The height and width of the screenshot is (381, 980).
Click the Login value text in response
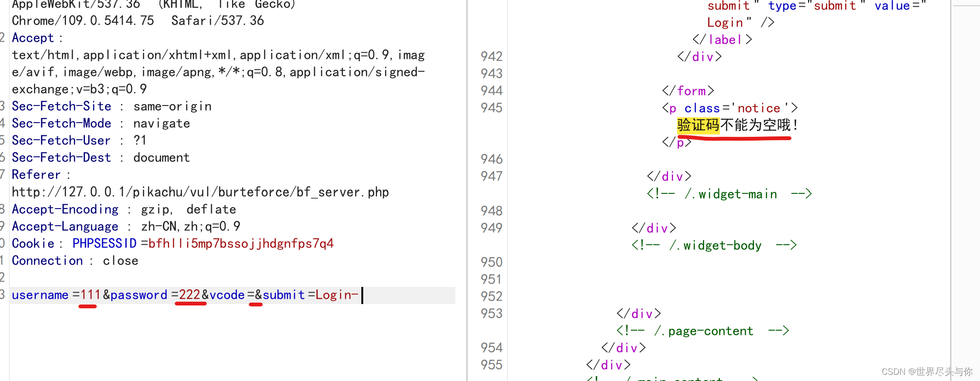[725, 22]
